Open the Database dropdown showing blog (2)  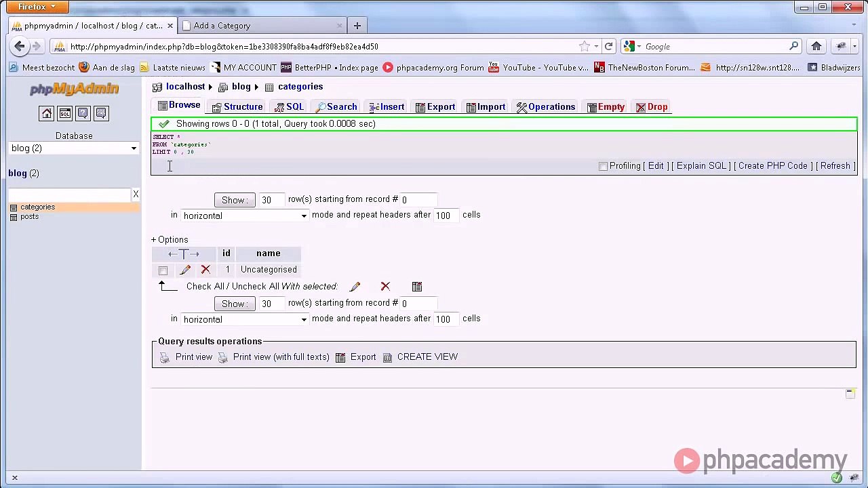(74, 148)
